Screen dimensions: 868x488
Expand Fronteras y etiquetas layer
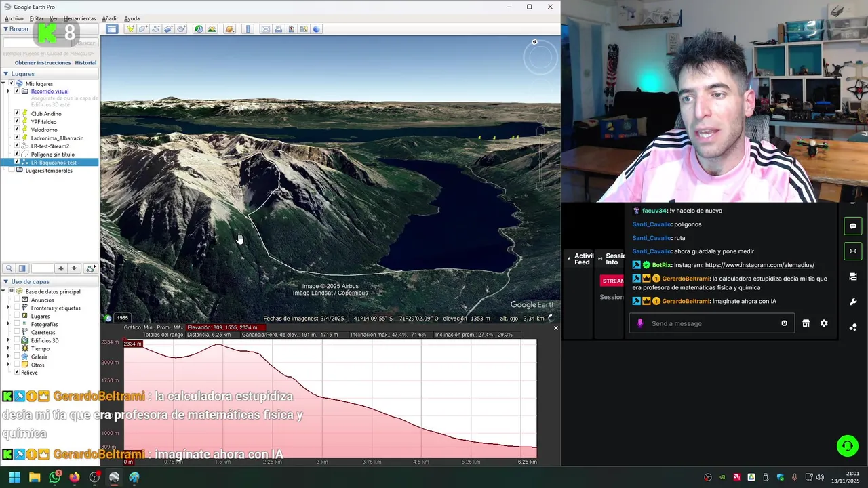(8, 308)
